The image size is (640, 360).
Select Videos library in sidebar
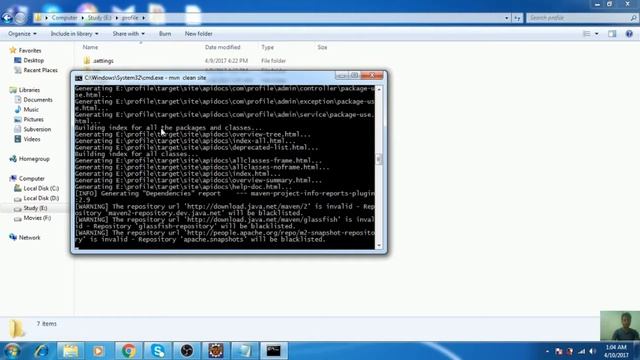point(32,139)
